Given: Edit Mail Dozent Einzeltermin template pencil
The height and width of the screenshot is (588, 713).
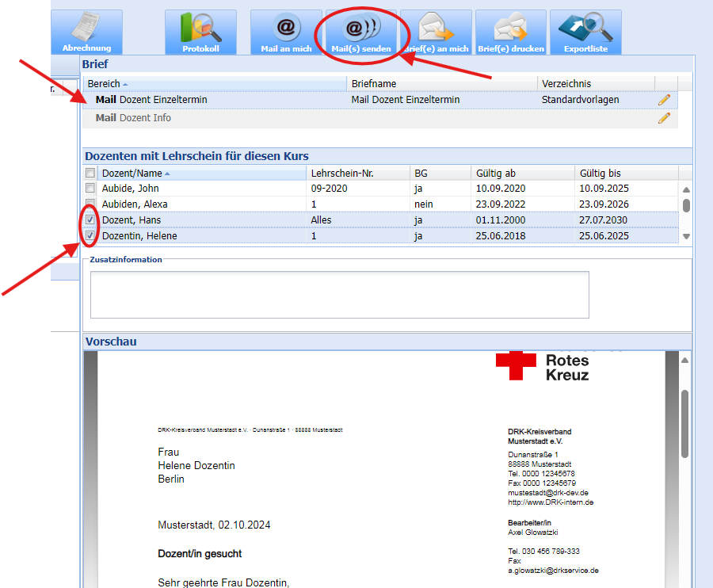Looking at the screenshot, I should click(x=664, y=100).
